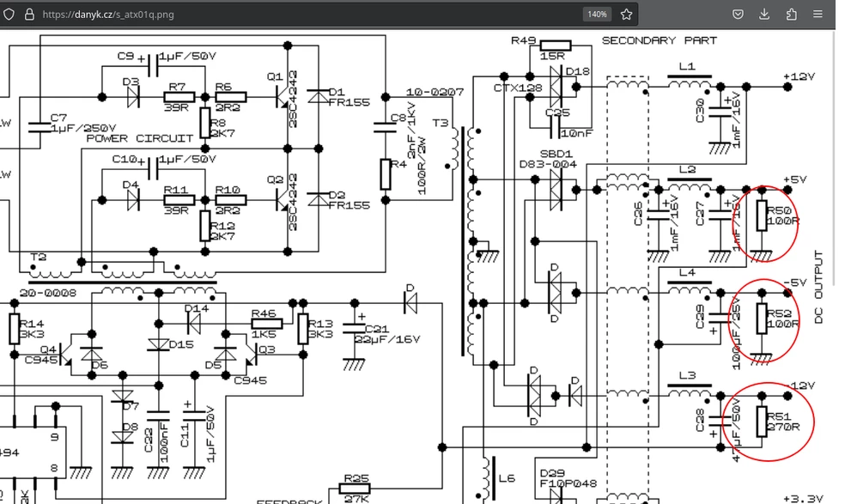Click the 'R46 1K5' resistor label

(x=264, y=324)
